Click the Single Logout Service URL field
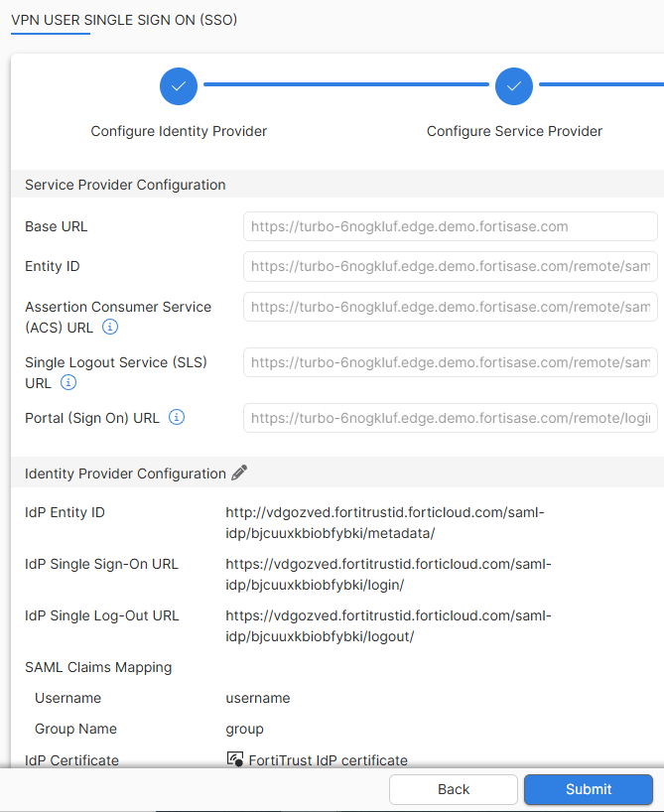 (450, 362)
